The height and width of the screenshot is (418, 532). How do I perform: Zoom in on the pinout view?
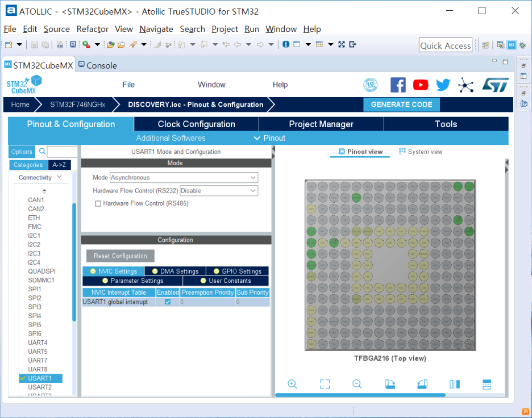[292, 384]
